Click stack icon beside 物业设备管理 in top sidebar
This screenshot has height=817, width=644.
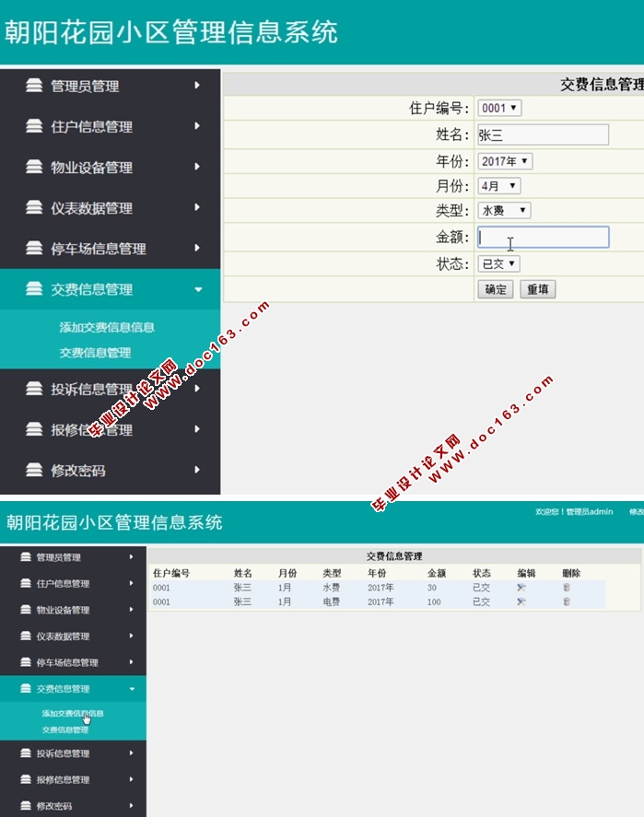(34, 166)
